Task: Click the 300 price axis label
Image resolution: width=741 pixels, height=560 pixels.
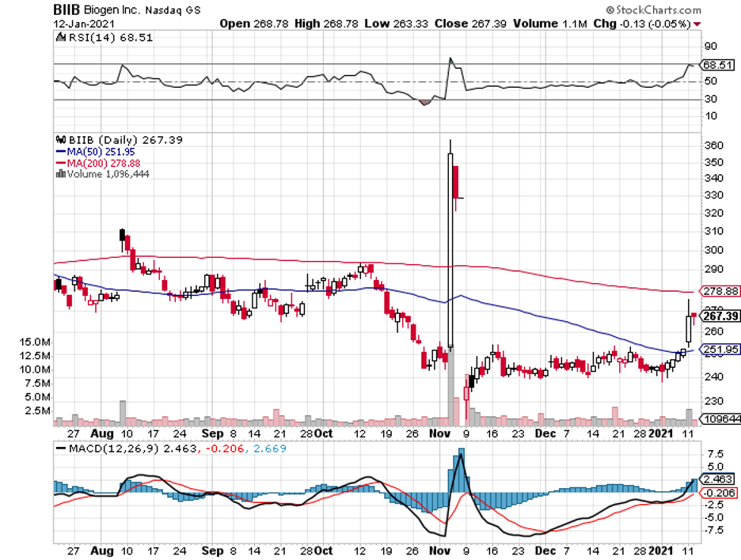Action: click(713, 250)
